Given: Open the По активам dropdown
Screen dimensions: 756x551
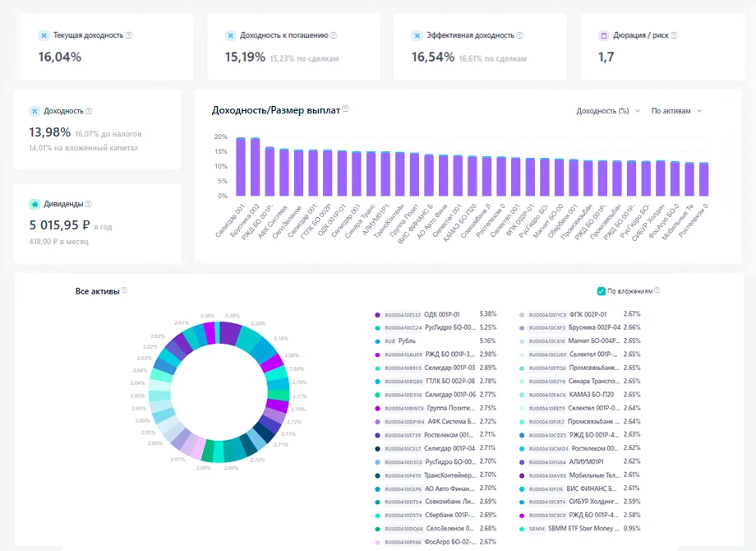Looking at the screenshot, I should 676,111.
